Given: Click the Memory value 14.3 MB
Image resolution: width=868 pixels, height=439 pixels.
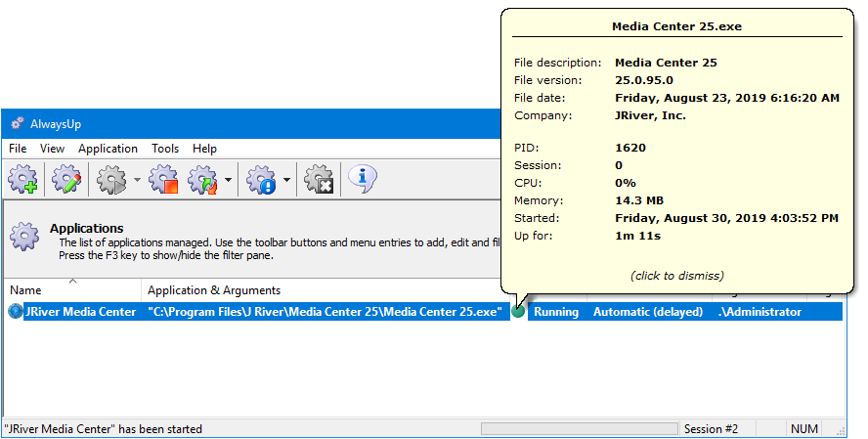Looking at the screenshot, I should click(639, 200).
